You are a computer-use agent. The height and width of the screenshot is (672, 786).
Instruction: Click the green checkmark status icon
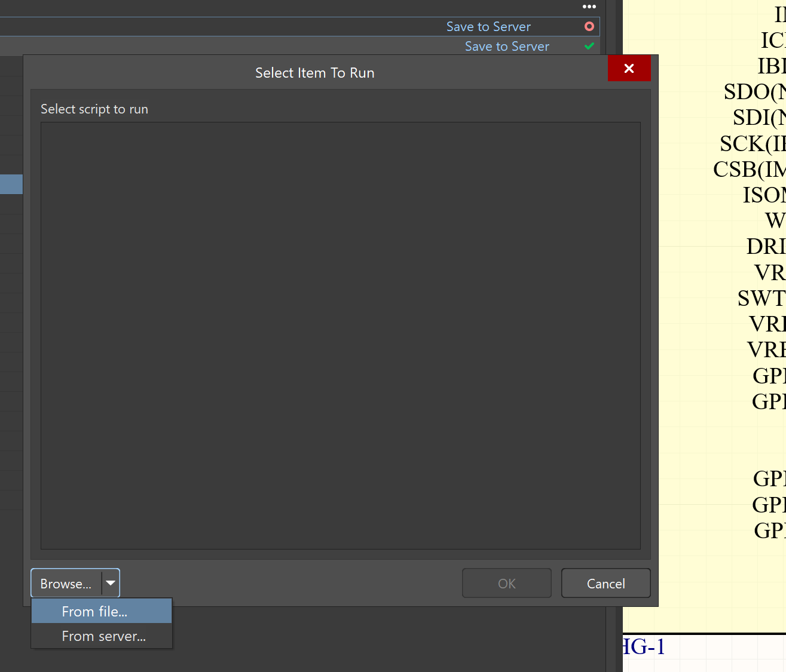[x=589, y=46]
